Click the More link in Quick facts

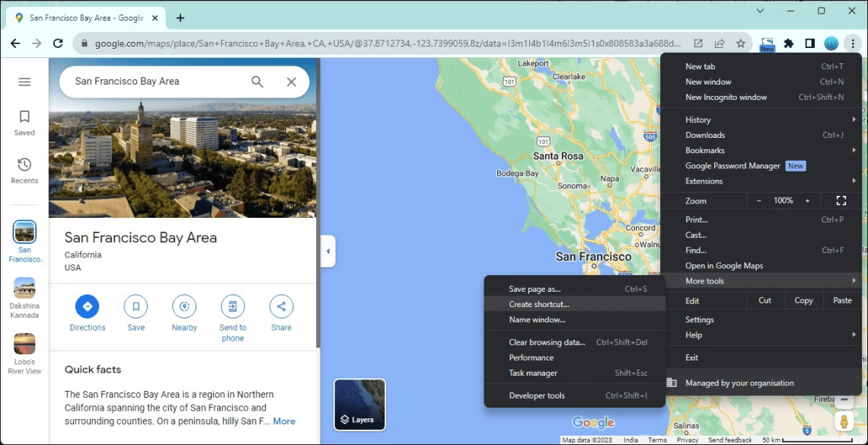(284, 421)
